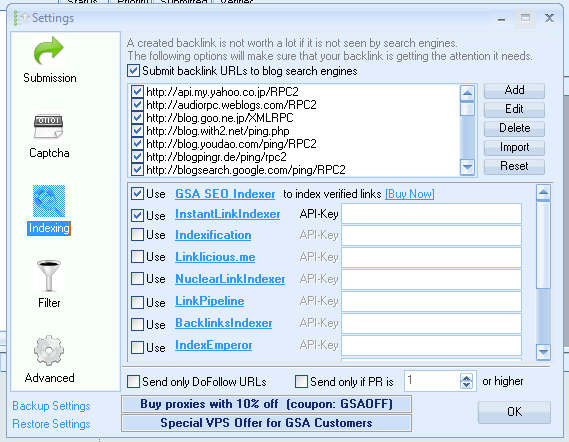Open the BacklinksIndexer link
This screenshot has width=569, height=442.
tap(224, 323)
